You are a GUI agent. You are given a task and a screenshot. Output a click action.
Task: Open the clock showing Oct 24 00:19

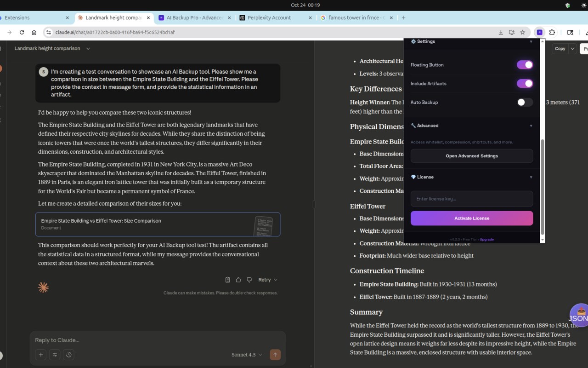coord(305,5)
